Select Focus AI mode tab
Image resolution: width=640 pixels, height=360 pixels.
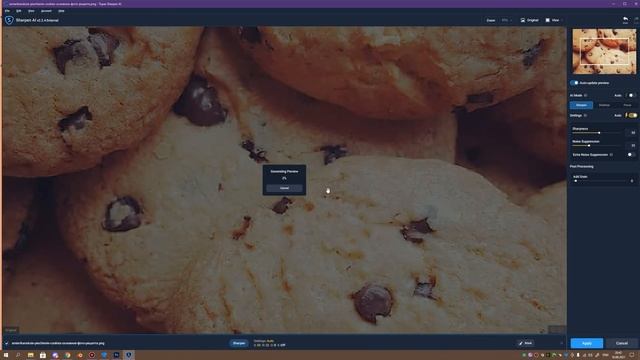point(627,105)
